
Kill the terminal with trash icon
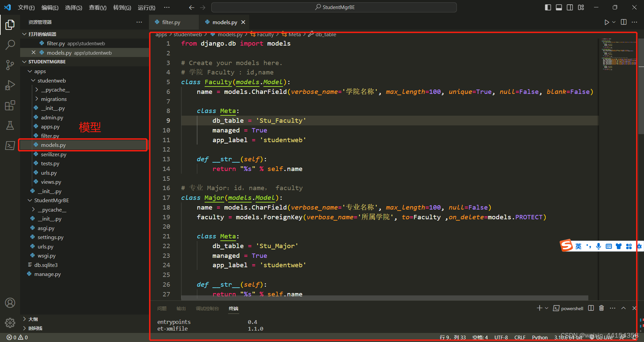[601, 308]
